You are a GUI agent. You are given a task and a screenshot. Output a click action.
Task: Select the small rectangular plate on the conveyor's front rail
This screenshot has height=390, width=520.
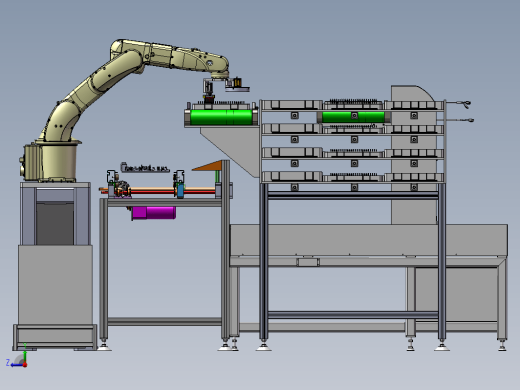pyautogui.click(x=308, y=262)
